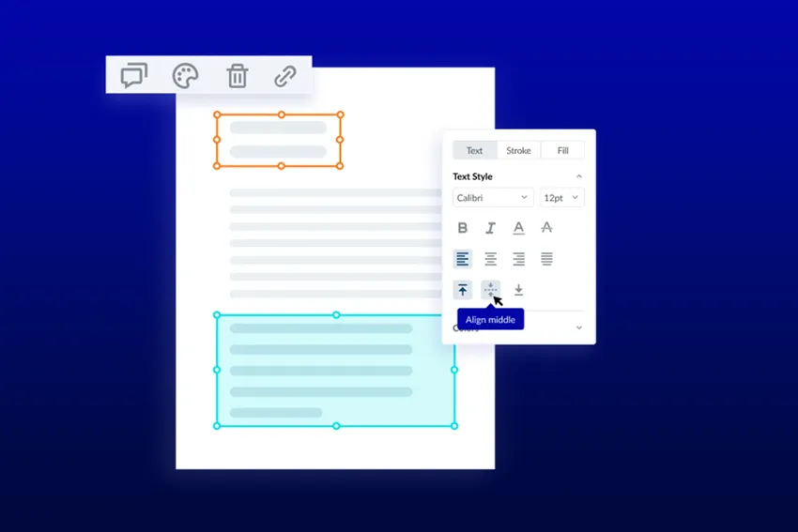Apply strikethrough to text
Image resolution: width=798 pixels, height=532 pixels.
547,228
